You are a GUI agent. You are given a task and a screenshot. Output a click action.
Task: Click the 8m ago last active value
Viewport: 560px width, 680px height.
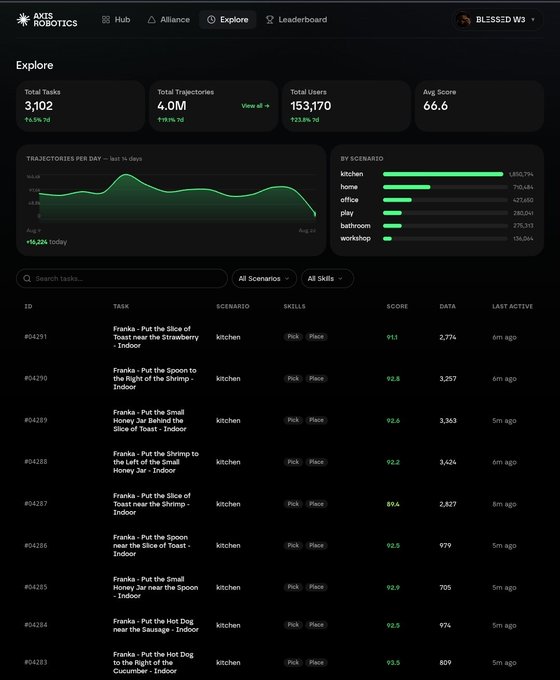tap(504, 504)
